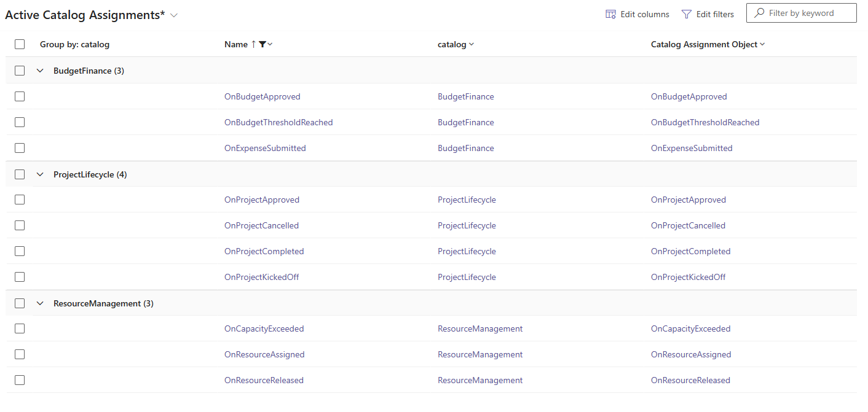The image size is (868, 412).
Task: Open the Name column header menu chevron
Action: point(270,44)
